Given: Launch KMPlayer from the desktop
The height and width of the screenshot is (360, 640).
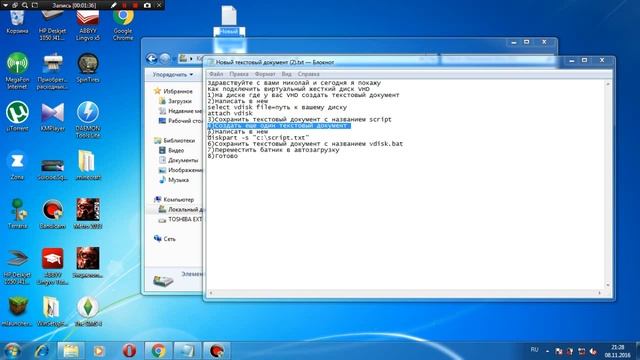Looking at the screenshot, I should pyautogui.click(x=52, y=116).
